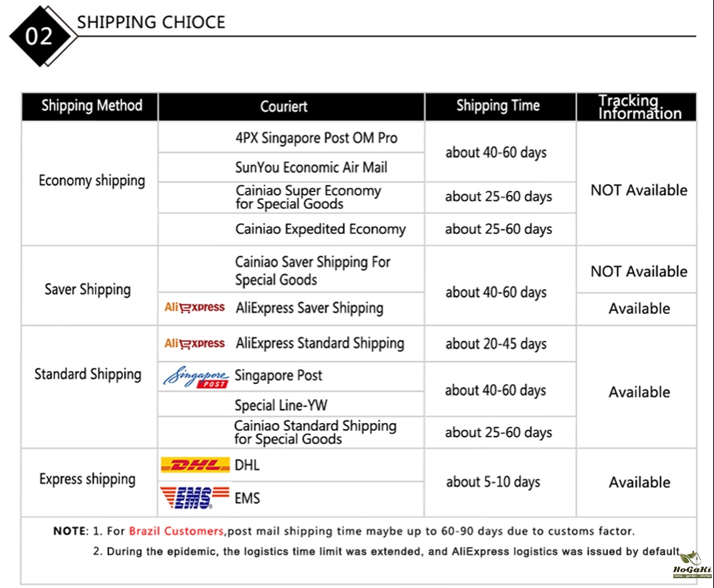Click the DHL logo icon
The height and width of the screenshot is (588, 714).
195,465
